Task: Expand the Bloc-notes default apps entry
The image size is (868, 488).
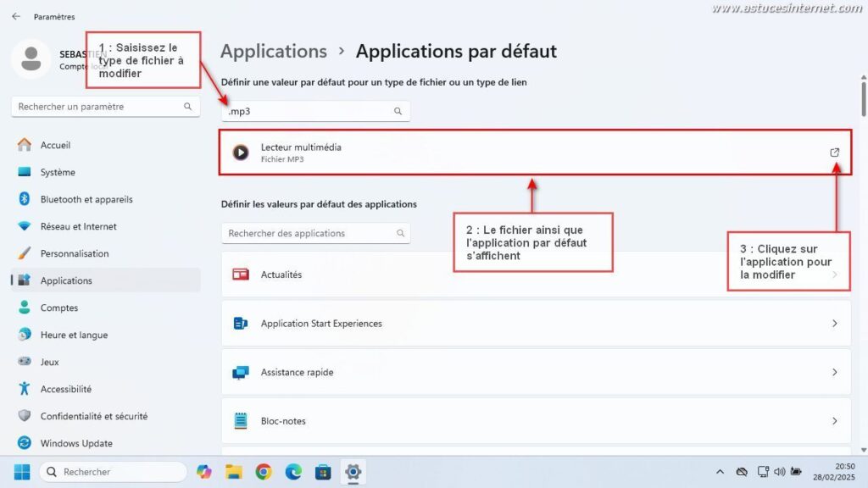Action: pyautogui.click(x=832, y=420)
